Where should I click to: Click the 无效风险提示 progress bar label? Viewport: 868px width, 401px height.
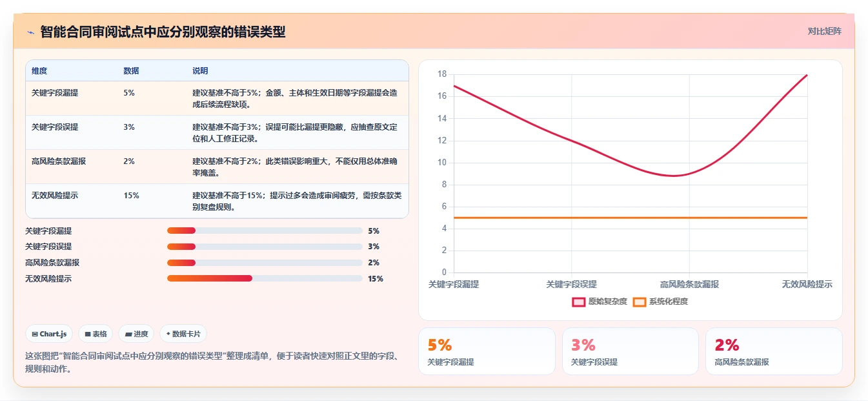click(x=48, y=279)
